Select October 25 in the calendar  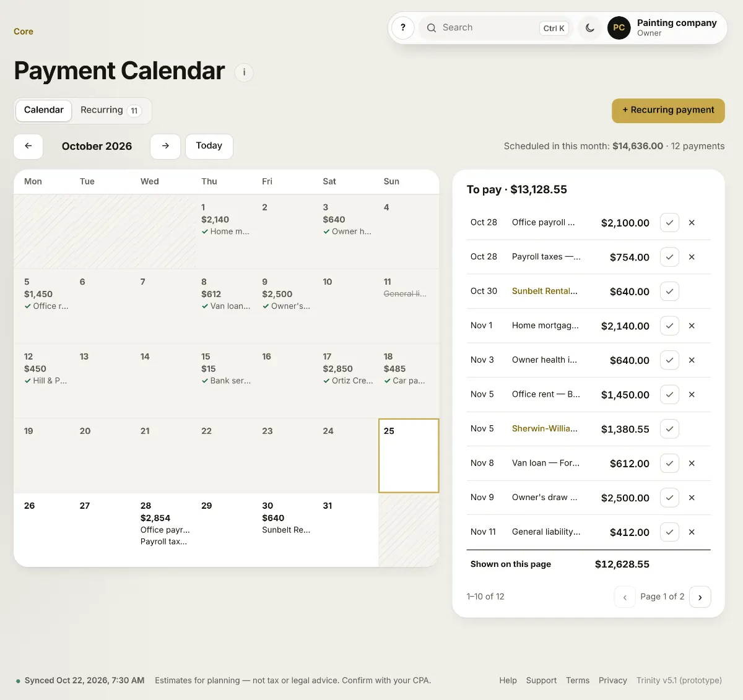coord(409,456)
